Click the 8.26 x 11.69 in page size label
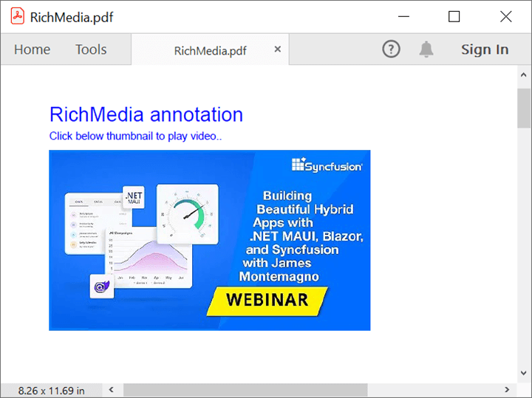 (x=52, y=390)
